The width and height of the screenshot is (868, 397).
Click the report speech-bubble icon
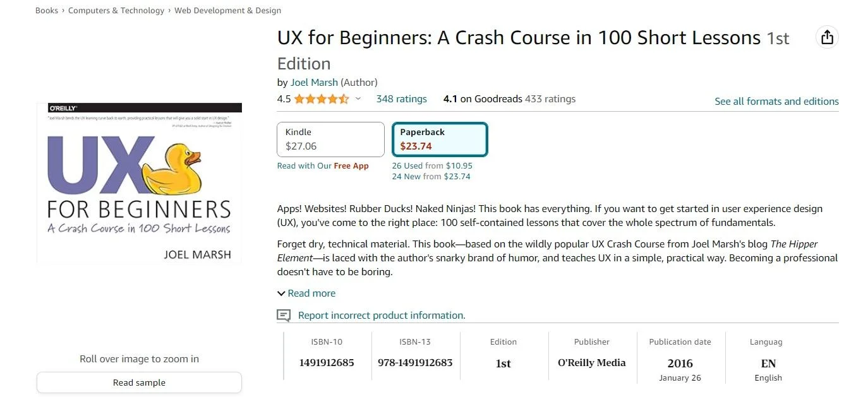pos(284,316)
